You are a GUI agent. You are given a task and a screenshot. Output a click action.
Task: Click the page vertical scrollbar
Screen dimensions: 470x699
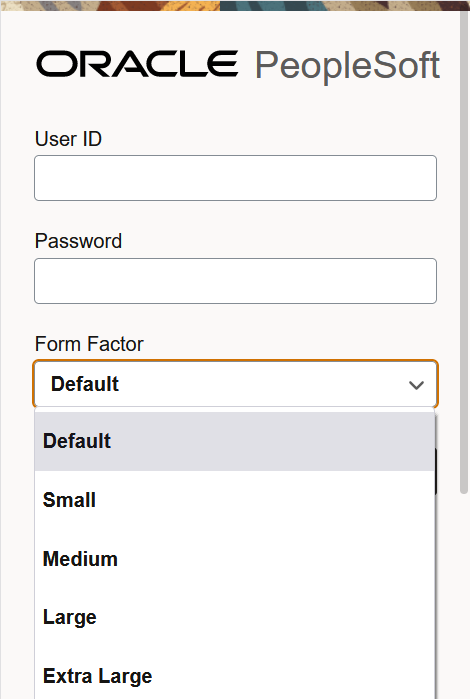tap(464, 250)
